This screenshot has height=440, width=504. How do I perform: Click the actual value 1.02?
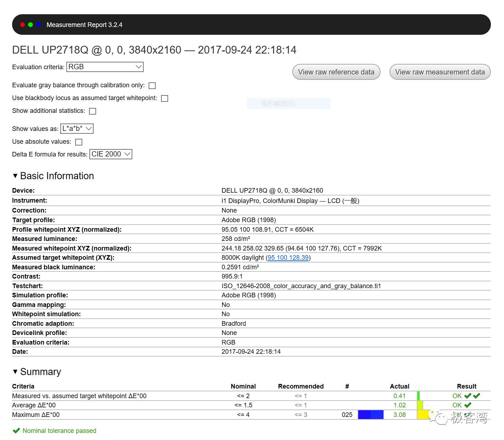(x=399, y=405)
